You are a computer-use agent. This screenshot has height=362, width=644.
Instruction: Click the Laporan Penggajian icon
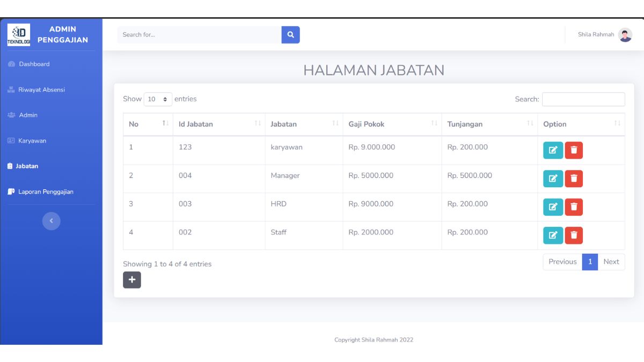tap(11, 191)
